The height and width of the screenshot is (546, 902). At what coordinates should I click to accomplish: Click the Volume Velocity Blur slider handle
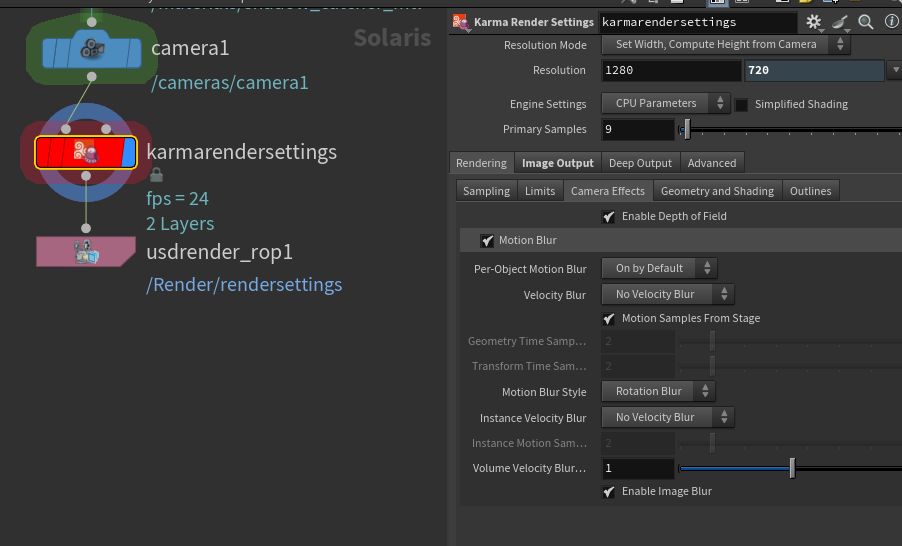pyautogui.click(x=792, y=468)
